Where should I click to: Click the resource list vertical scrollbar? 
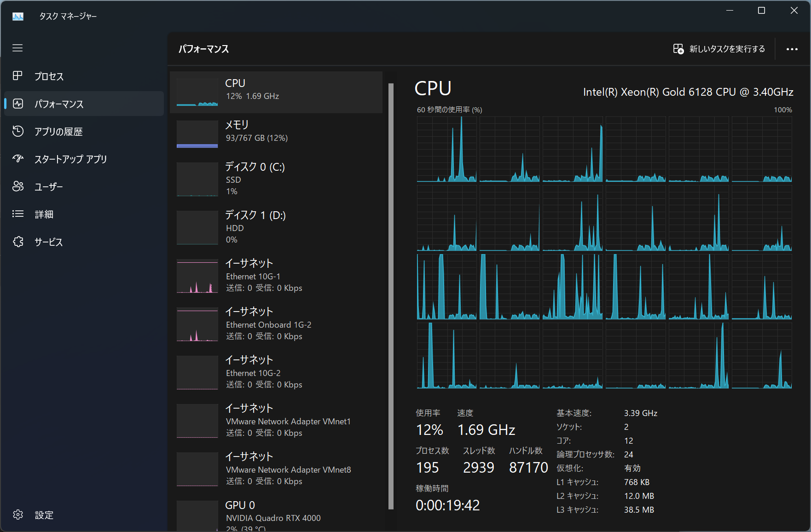point(391,295)
